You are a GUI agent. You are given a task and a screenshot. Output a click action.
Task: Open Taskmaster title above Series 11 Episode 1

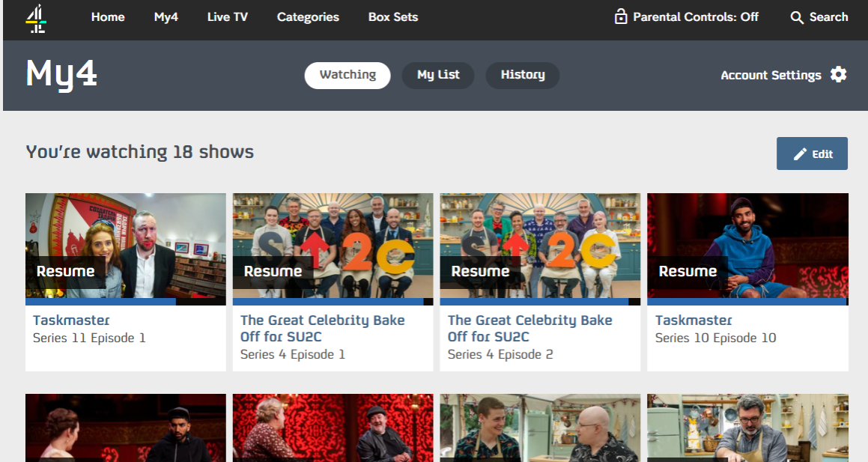(x=71, y=320)
